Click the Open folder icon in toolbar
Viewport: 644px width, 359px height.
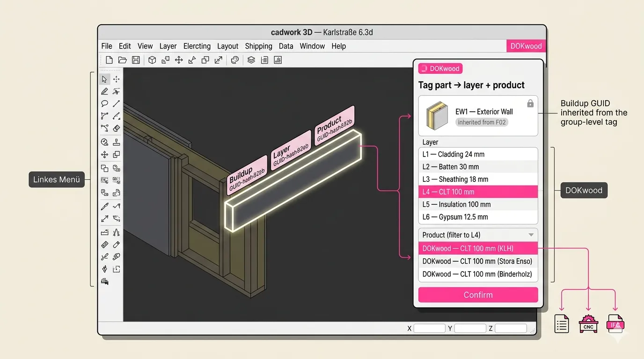[123, 60]
